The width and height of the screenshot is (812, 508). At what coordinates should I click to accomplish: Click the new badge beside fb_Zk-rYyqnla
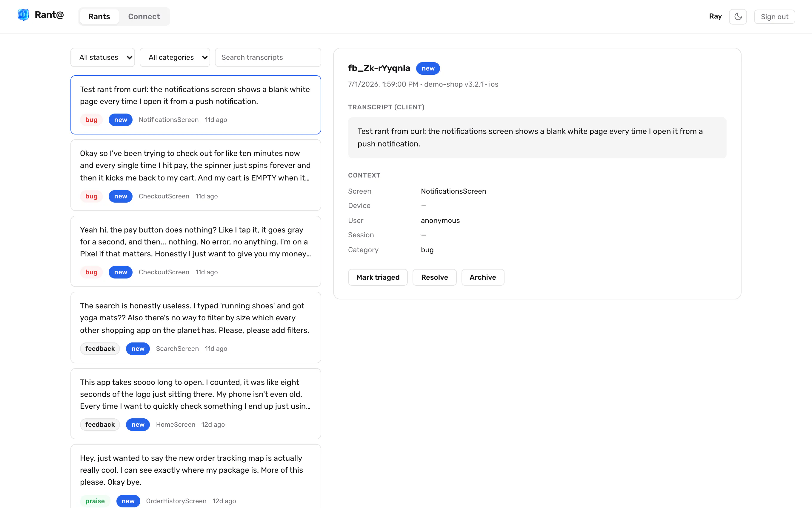coord(428,68)
